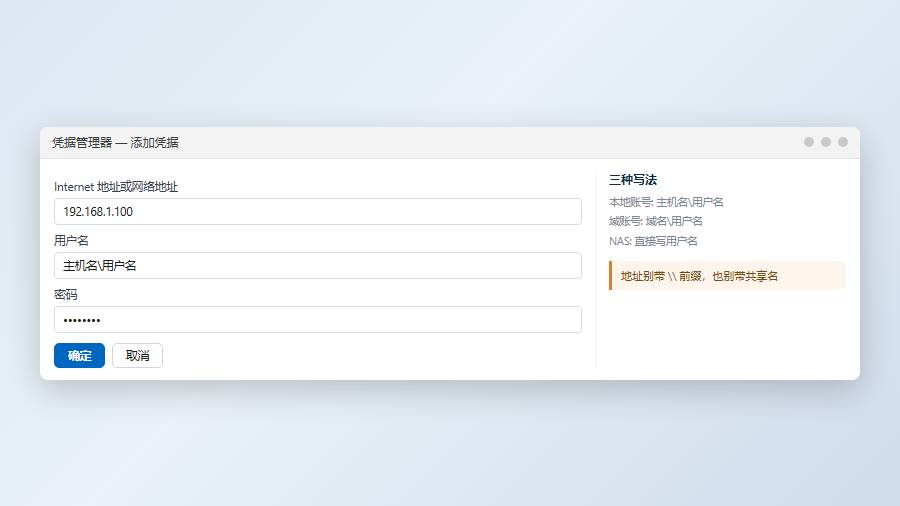Confirm with the 确定 button
The height and width of the screenshot is (506, 900).
pos(79,356)
